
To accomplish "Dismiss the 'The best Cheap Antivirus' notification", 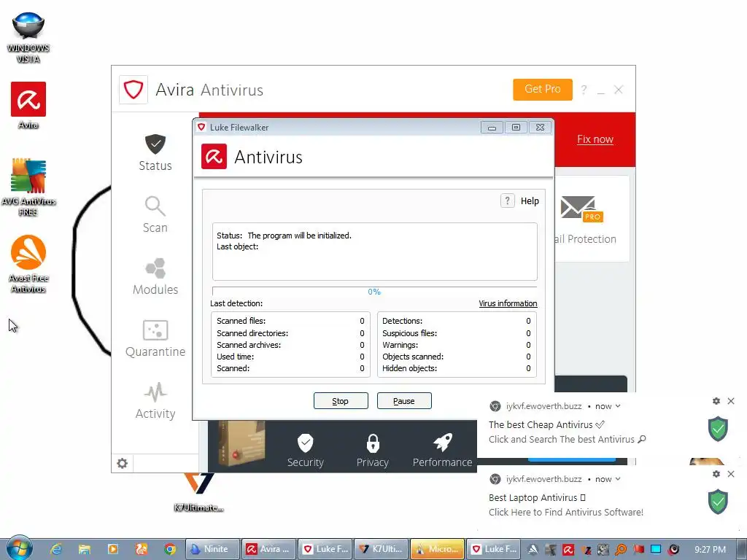I will [731, 401].
